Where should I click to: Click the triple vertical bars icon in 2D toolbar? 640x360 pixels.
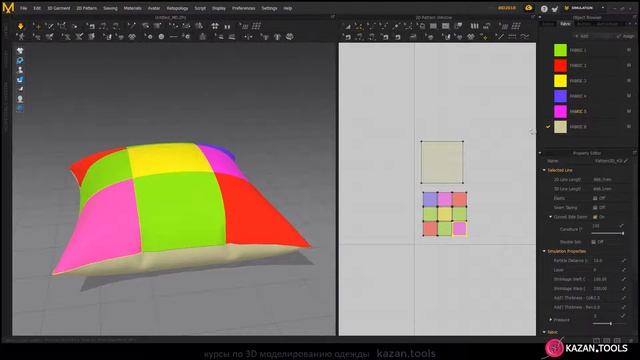pos(474,26)
